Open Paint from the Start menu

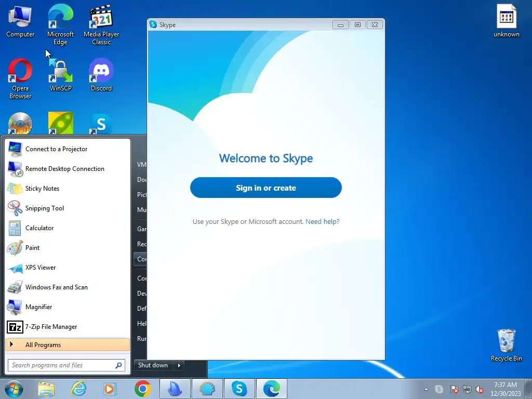pyautogui.click(x=68, y=248)
